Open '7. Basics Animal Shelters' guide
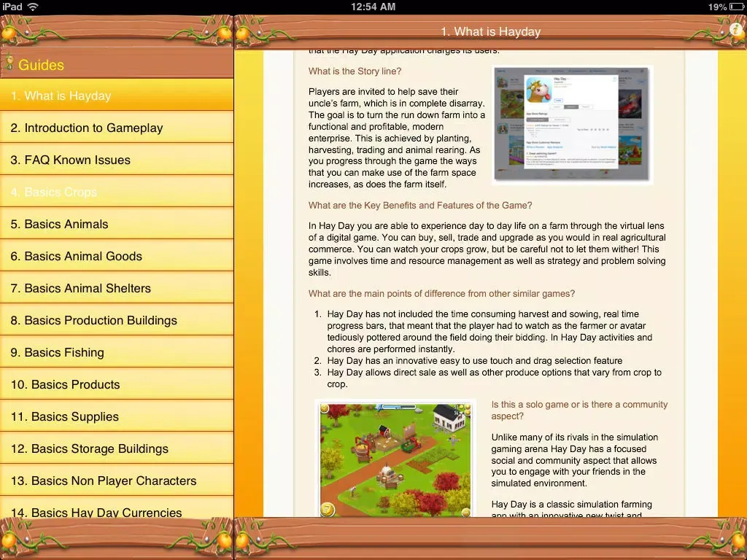 117,288
